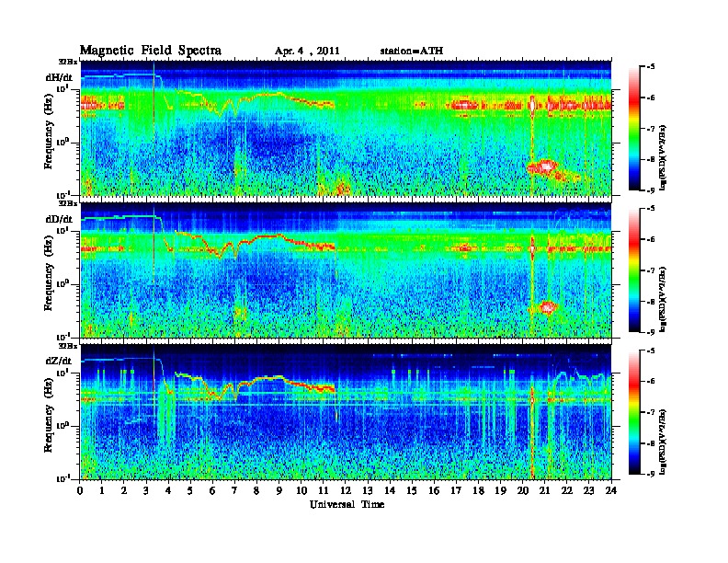The height and width of the screenshot is (563, 728).
Task: Click the '32Hz' label of dZ/dt panel
Action: (x=68, y=345)
